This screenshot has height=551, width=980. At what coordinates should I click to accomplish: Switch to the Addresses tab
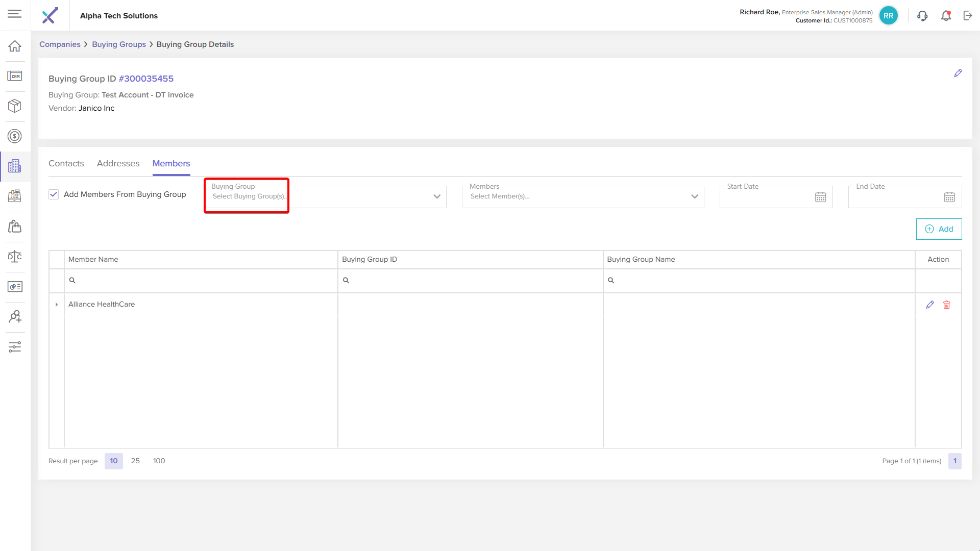tap(118, 164)
